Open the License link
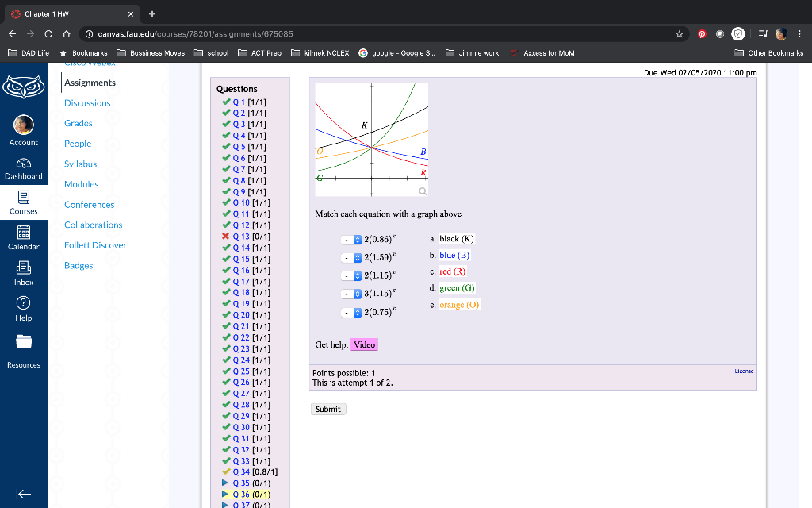Viewport: 812px width, 508px height. (x=744, y=371)
